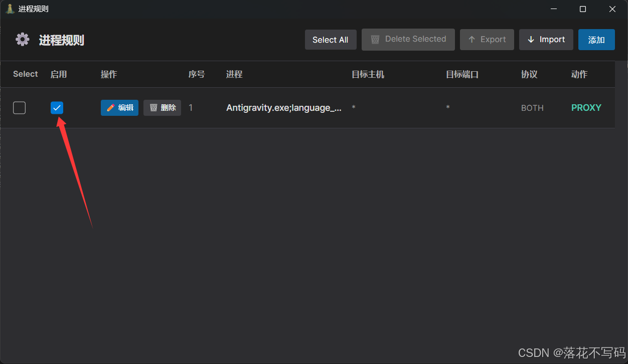This screenshot has height=364, width=628.
Task: Click the Export button
Action: (487, 39)
